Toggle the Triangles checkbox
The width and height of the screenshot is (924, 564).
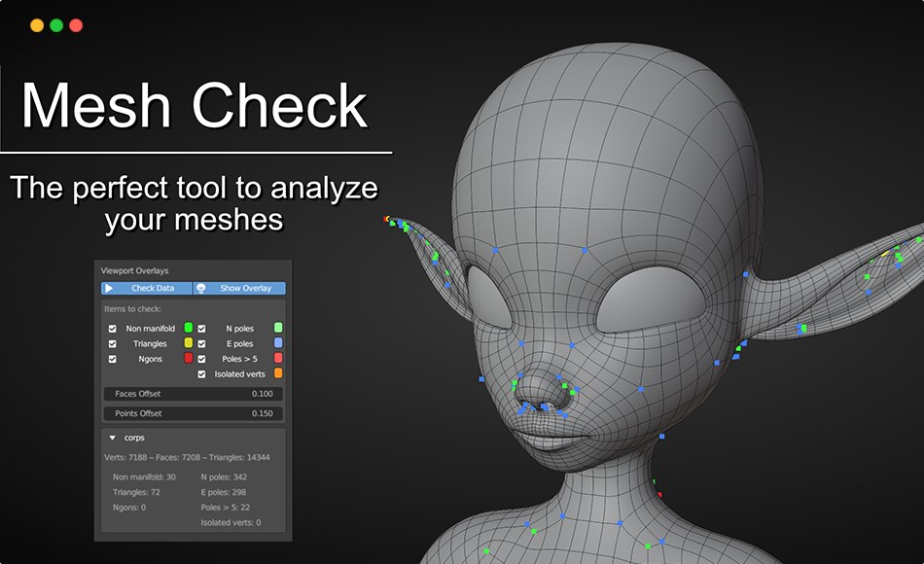point(112,343)
